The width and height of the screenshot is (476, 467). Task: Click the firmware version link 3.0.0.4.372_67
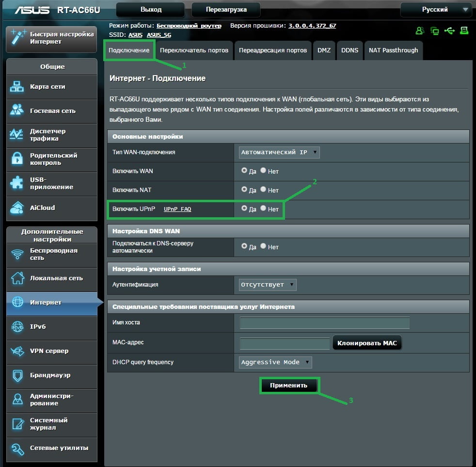tap(312, 26)
